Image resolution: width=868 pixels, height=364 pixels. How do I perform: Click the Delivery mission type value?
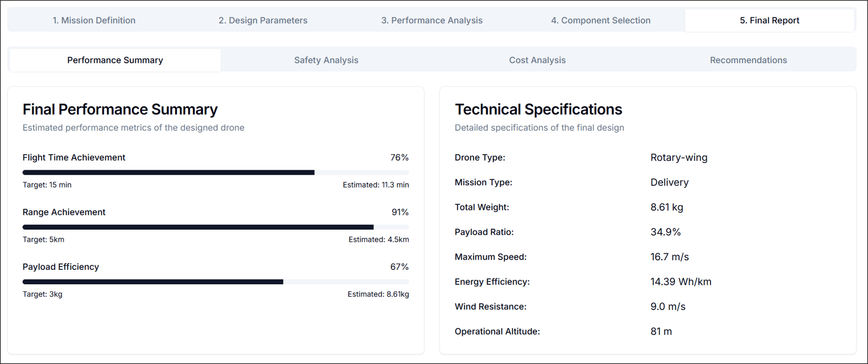pos(670,182)
